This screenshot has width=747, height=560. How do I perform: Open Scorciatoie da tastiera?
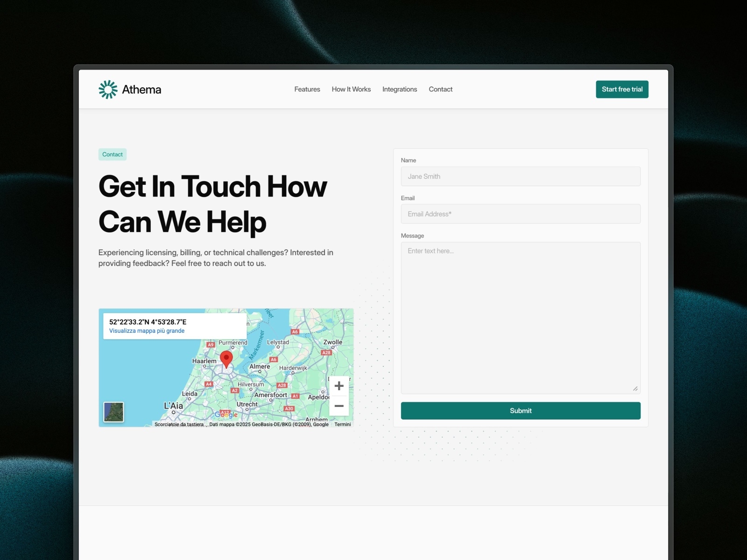tap(179, 424)
